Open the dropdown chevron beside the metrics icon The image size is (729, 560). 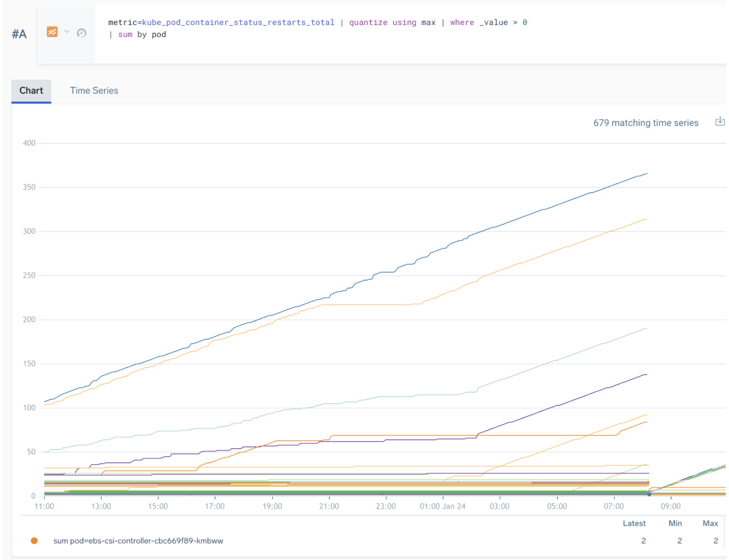(67, 32)
